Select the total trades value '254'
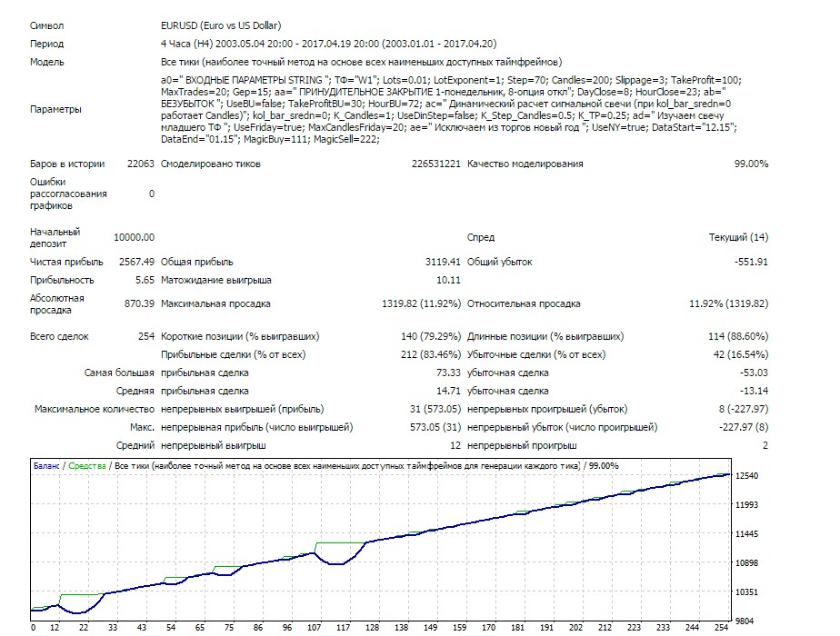The width and height of the screenshot is (840, 636). point(146,336)
